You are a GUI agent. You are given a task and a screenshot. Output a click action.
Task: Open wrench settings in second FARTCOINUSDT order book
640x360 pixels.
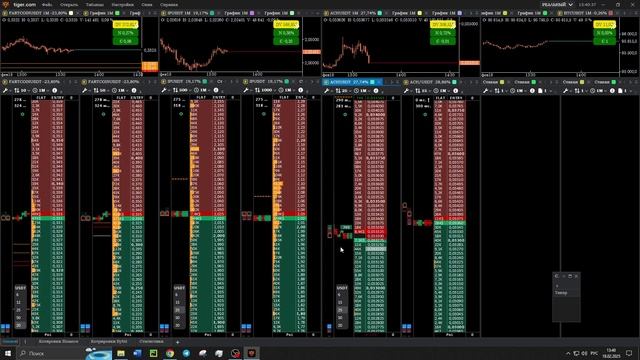(85, 91)
